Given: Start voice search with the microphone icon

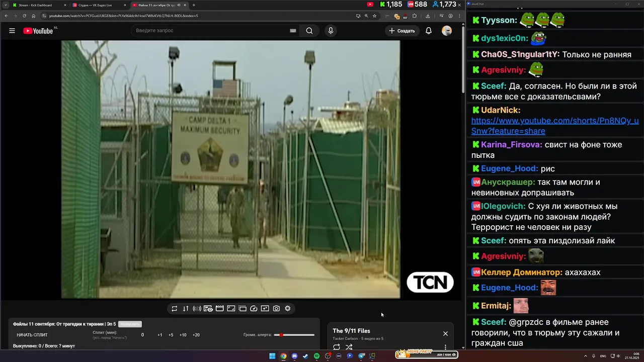Looking at the screenshot, I should pyautogui.click(x=331, y=31).
